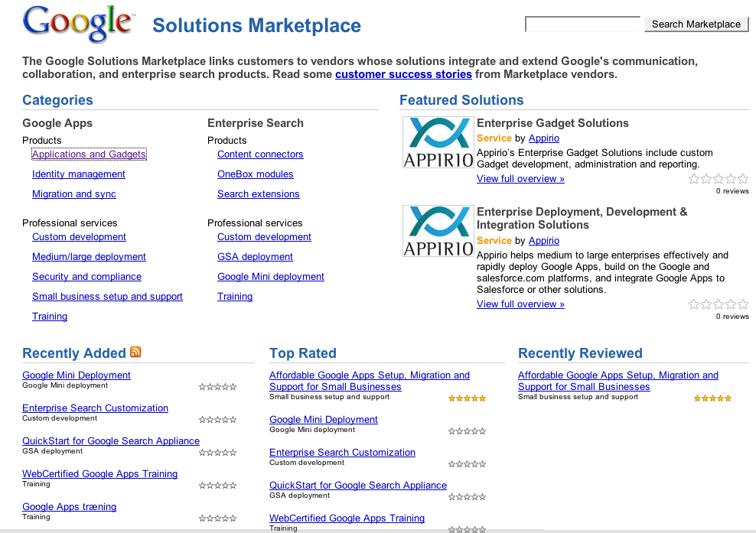Click Appirio logo beside Enterprise Gadget Solutions

[438, 142]
